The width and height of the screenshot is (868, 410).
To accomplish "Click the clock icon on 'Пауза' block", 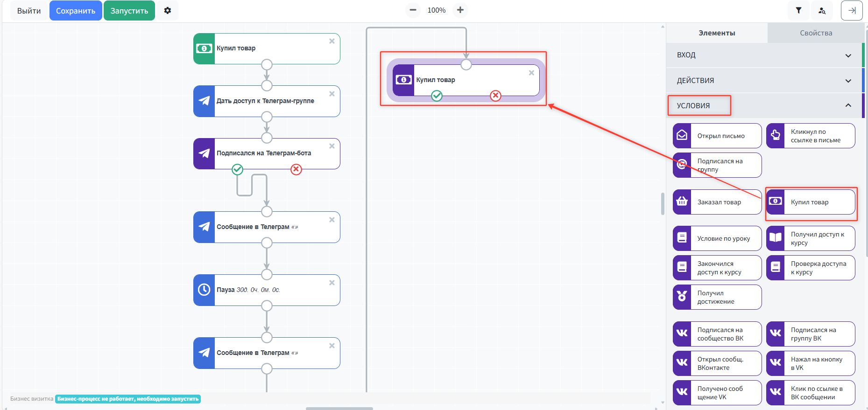I will 204,290.
